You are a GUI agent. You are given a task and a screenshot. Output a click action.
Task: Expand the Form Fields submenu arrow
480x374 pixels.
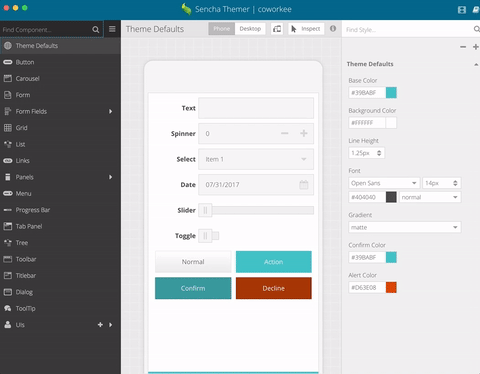coord(110,111)
